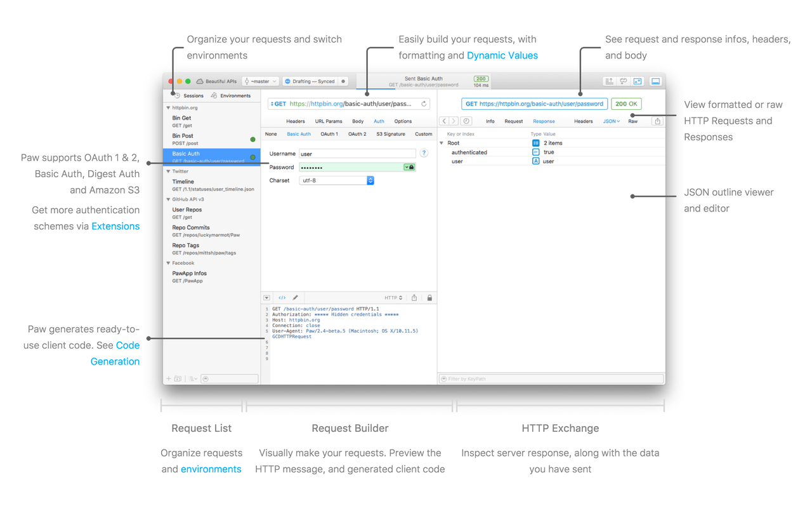Click in the Filter by KeyPath field
This screenshot has height=508, width=812.
(551, 378)
